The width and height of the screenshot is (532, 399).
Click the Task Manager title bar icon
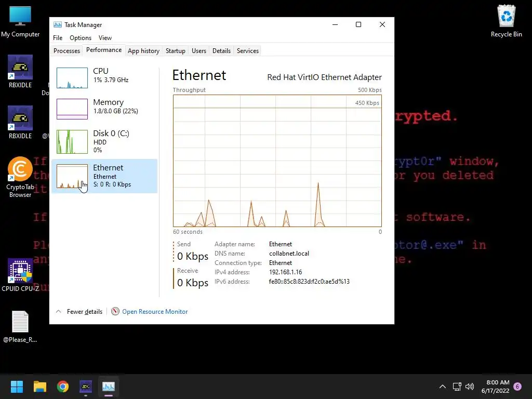coord(58,25)
